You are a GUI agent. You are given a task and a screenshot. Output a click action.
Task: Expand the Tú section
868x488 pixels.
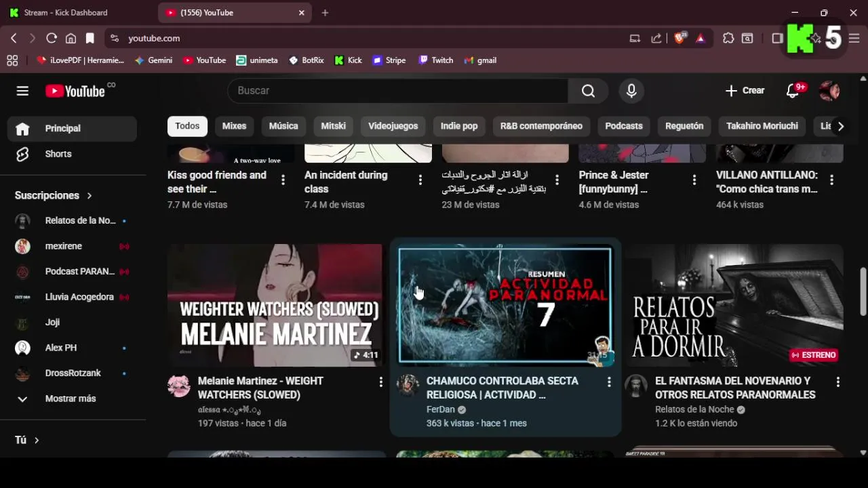(x=27, y=440)
